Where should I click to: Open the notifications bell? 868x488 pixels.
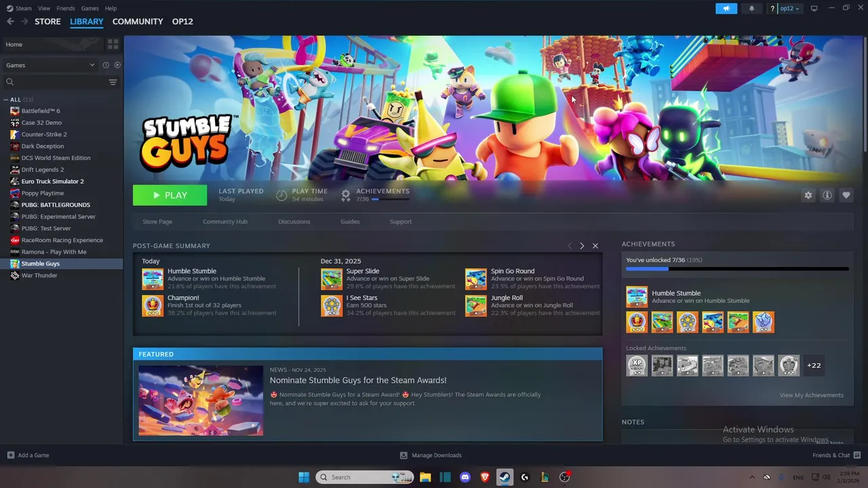pyautogui.click(x=751, y=8)
